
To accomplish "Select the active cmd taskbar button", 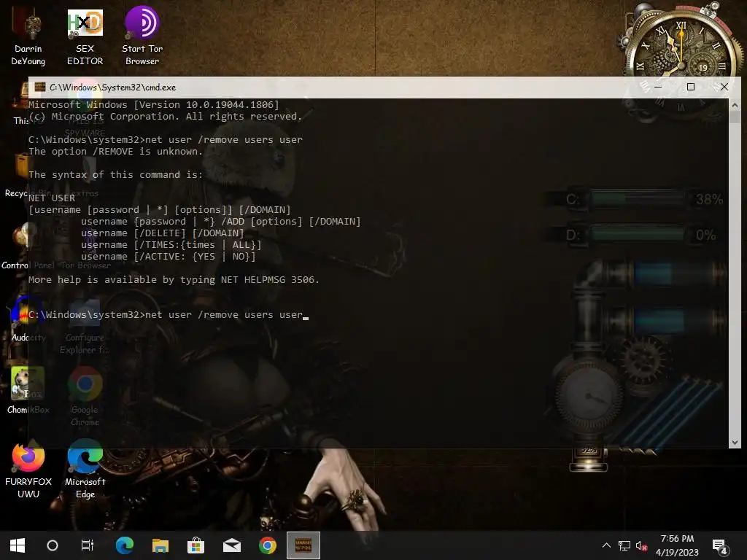I will pyautogui.click(x=303, y=545).
